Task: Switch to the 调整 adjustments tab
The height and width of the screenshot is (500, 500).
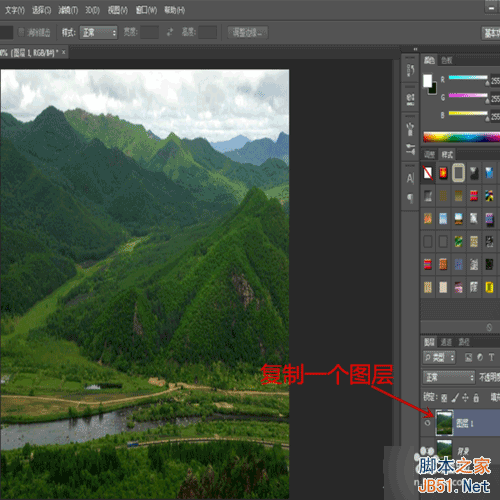Action: [x=429, y=155]
